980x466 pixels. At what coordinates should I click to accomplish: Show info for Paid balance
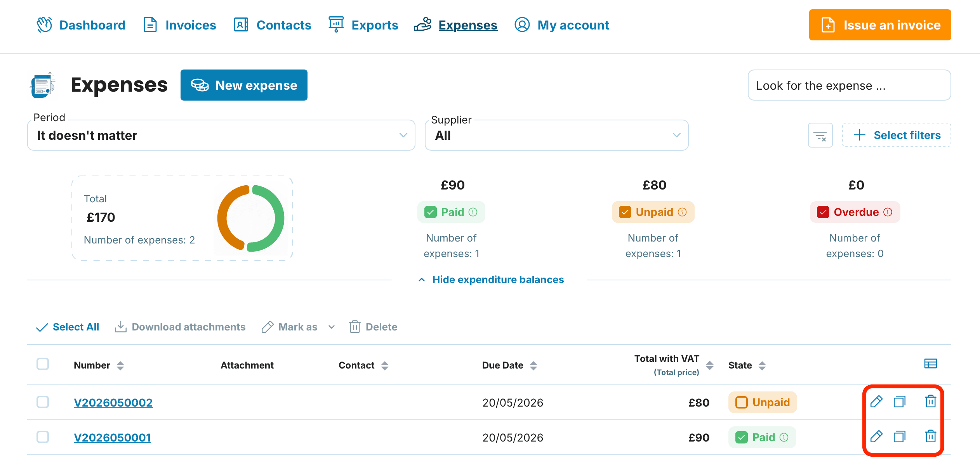click(473, 212)
